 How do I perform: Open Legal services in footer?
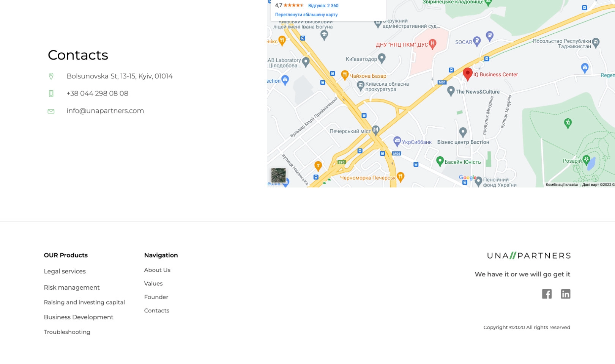pyautogui.click(x=65, y=271)
